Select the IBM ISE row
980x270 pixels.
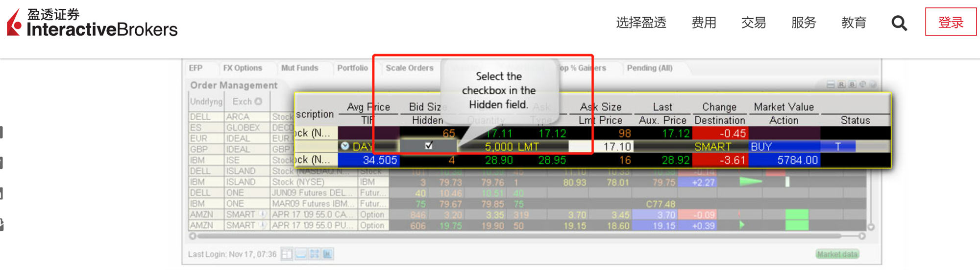click(241, 160)
